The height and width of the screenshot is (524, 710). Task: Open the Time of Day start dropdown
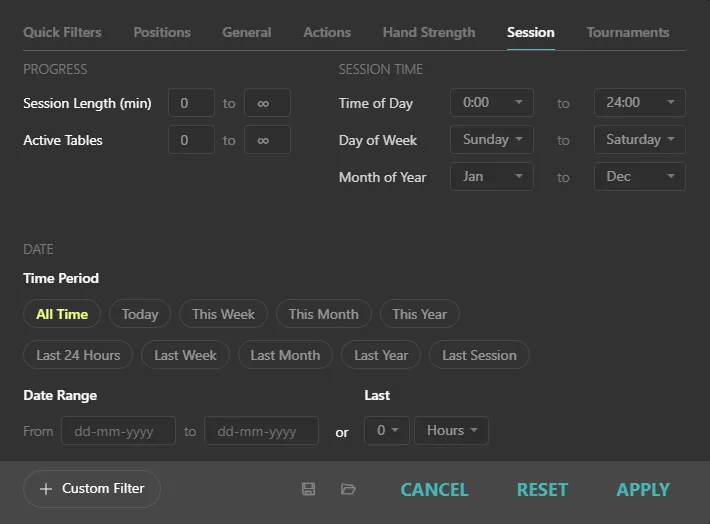tap(491, 103)
